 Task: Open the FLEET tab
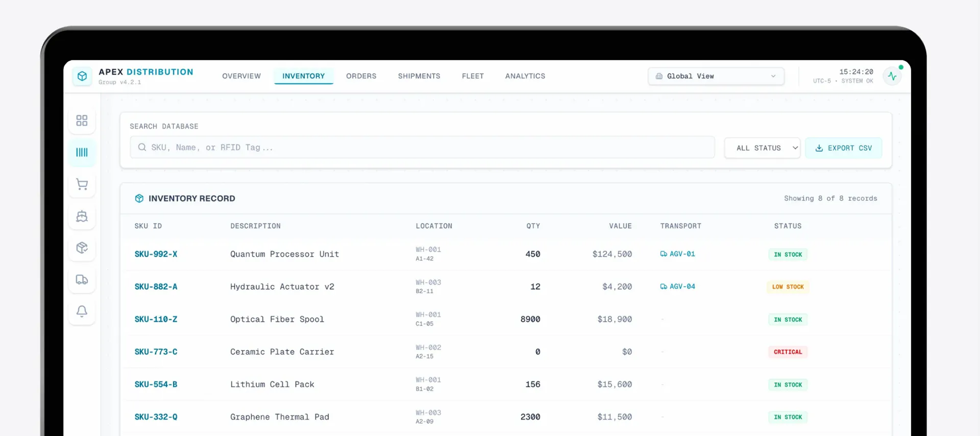473,76
